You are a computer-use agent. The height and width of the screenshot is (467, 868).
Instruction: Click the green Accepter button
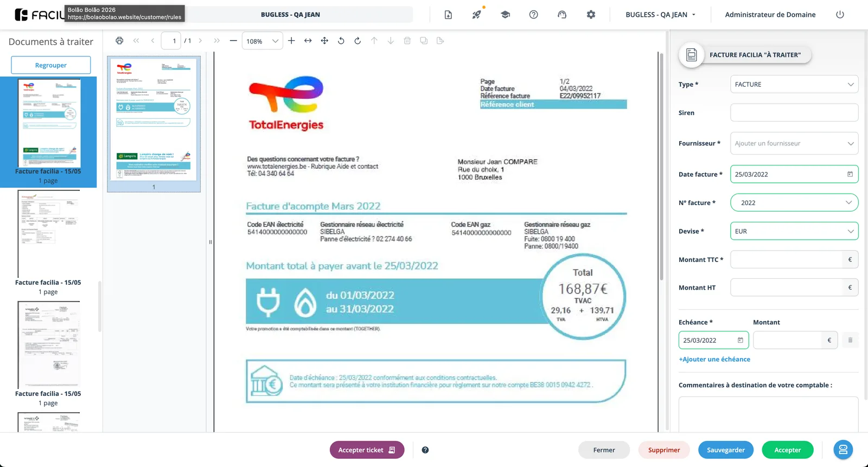788,450
